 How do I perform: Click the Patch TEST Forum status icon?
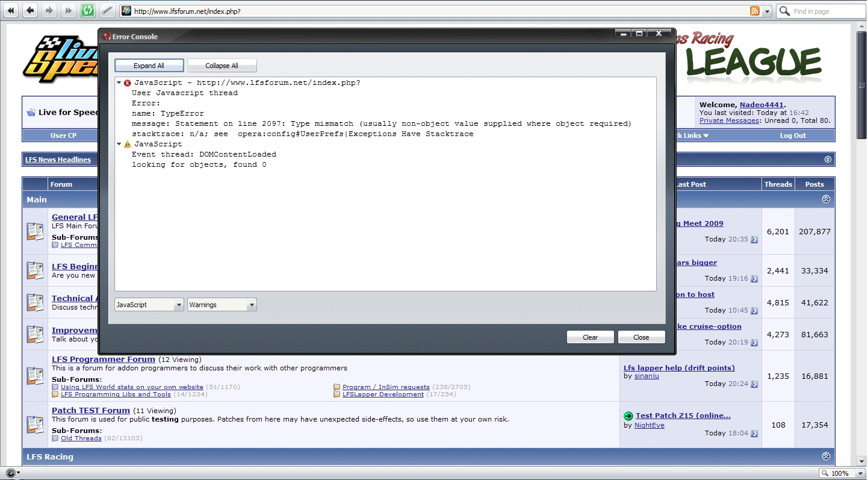35,425
